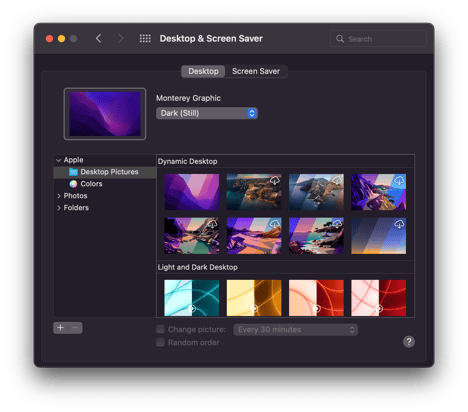Click into the Search field
This screenshot has width=468, height=412.
point(378,39)
